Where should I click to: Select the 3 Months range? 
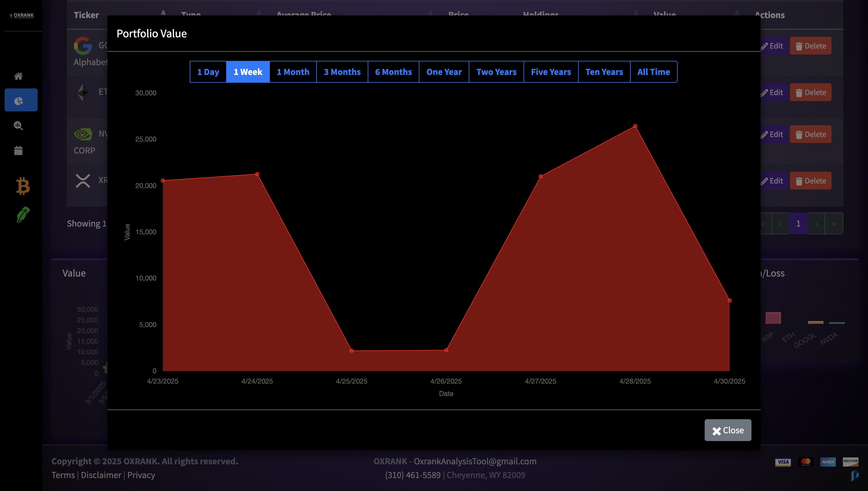[342, 72]
